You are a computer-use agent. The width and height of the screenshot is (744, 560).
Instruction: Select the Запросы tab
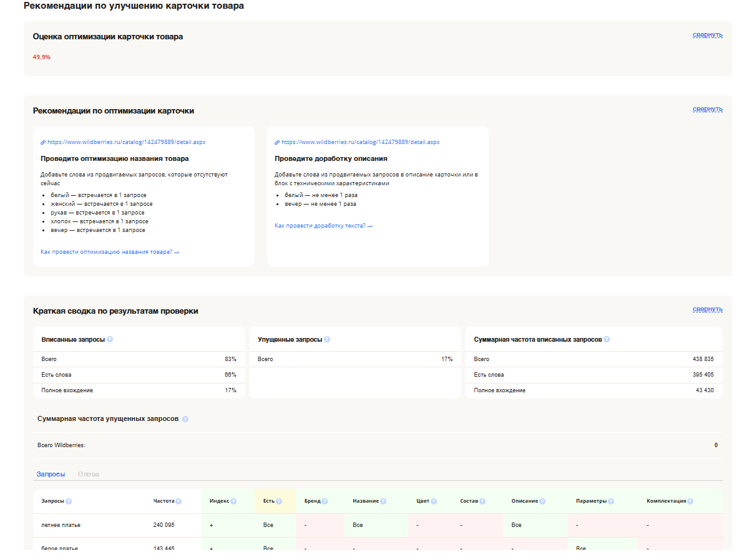coord(51,475)
